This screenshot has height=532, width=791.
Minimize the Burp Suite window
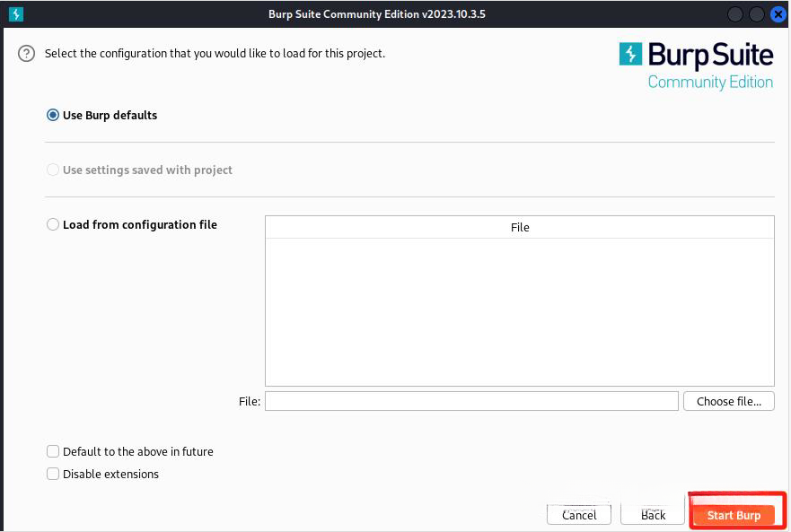[x=735, y=14]
